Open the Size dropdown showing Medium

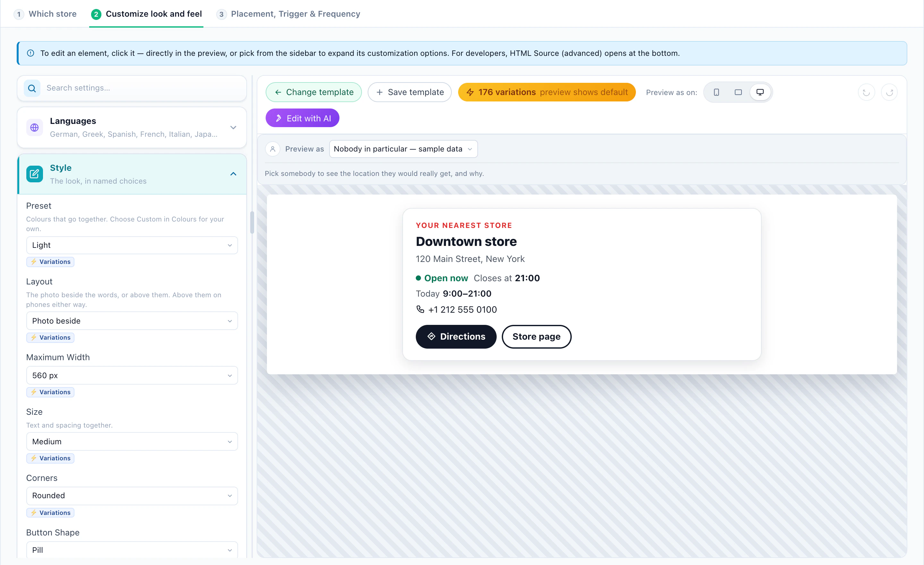132,441
